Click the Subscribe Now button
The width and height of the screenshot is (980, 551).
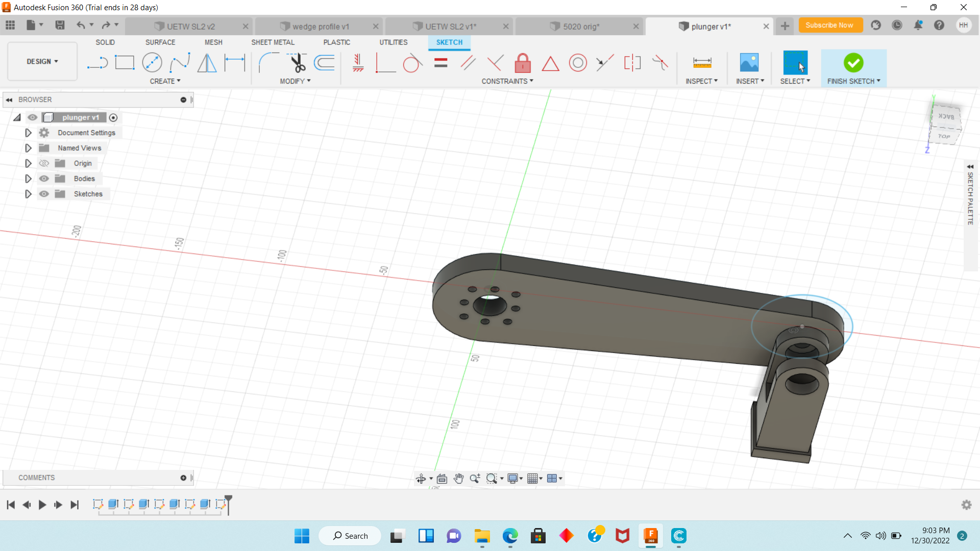click(x=829, y=25)
